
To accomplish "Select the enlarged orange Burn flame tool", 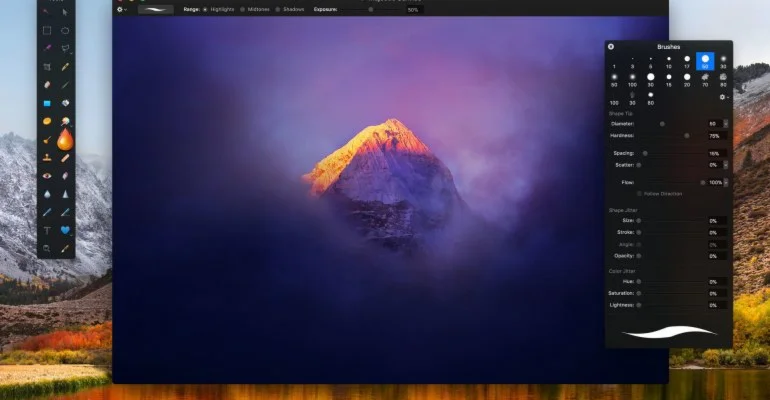I will pyautogui.click(x=65, y=139).
